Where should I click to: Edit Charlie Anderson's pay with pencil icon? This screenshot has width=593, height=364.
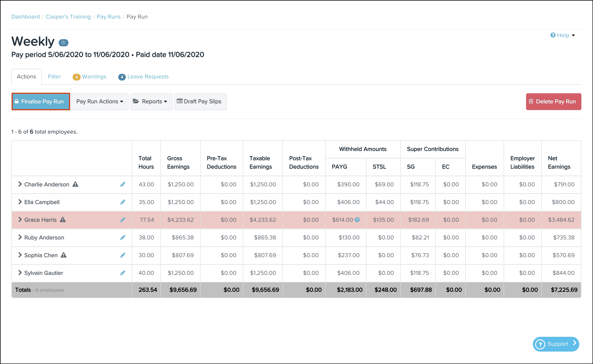123,184
